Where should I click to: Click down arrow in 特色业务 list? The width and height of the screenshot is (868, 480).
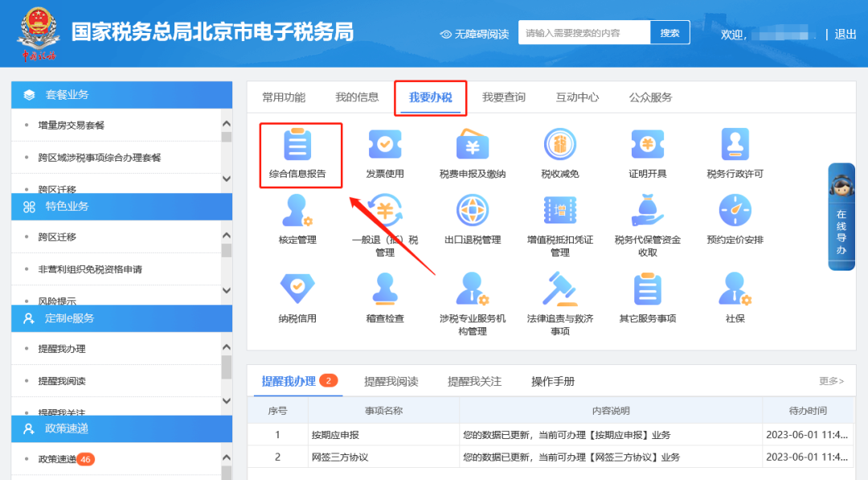(x=227, y=290)
